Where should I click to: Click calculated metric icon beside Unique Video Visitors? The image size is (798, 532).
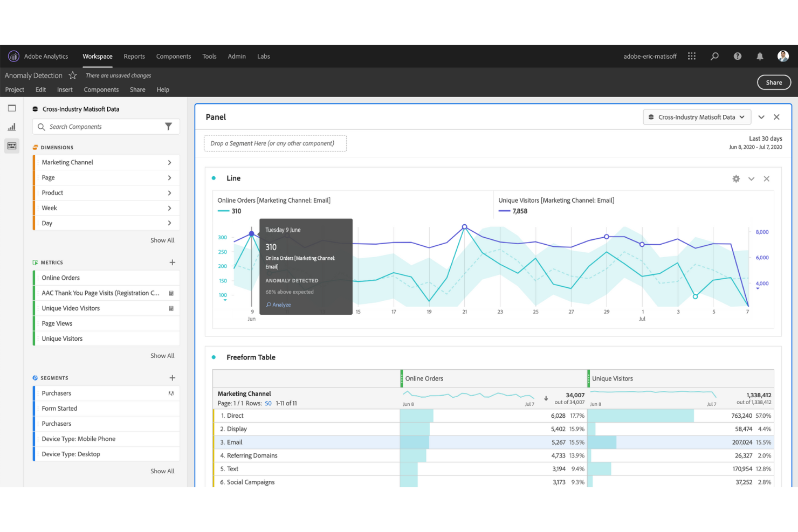pos(171,308)
